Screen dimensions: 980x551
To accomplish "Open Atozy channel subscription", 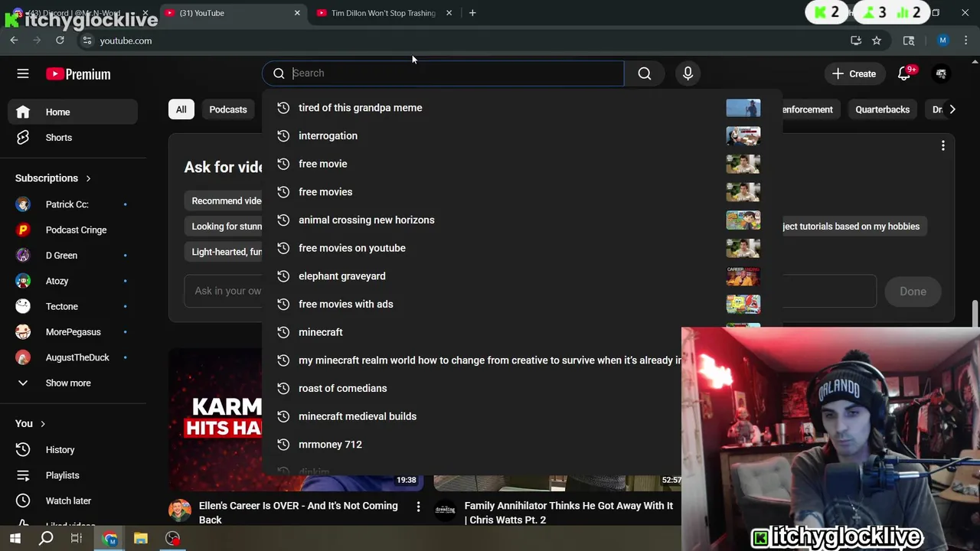I will click(73, 281).
